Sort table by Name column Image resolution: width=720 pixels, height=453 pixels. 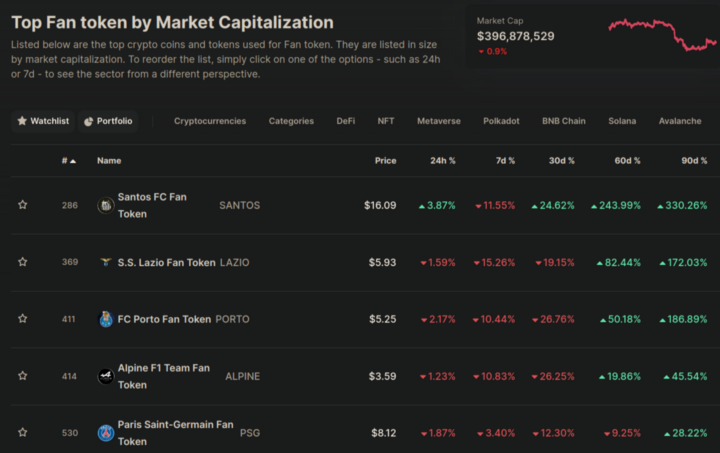109,161
